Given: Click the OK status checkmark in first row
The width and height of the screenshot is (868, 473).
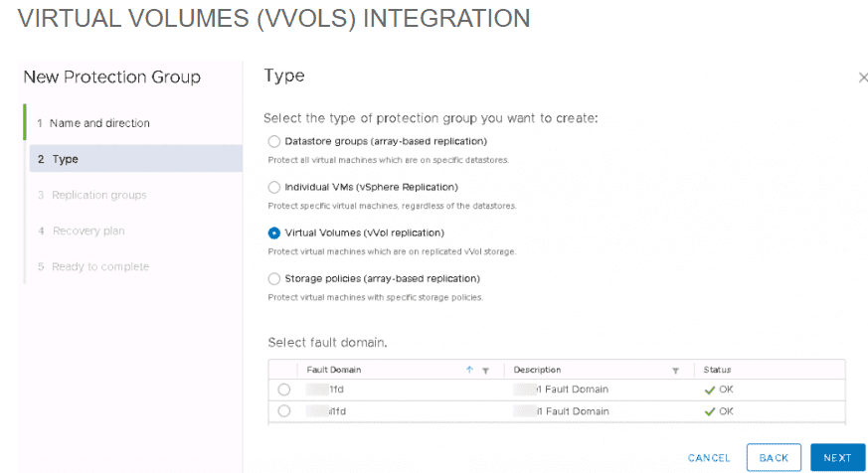Looking at the screenshot, I should 710,390.
